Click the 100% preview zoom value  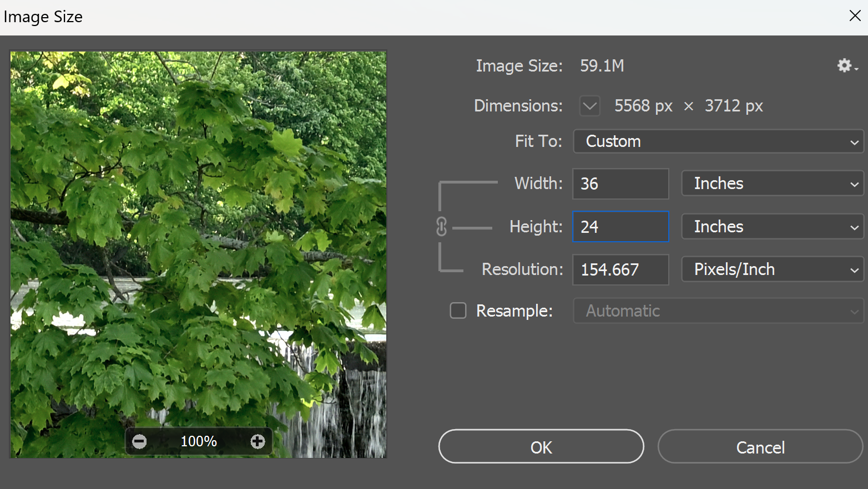point(199,441)
